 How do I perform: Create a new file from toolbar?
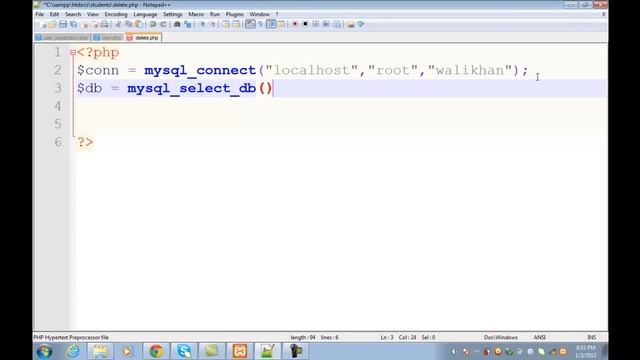click(43, 24)
